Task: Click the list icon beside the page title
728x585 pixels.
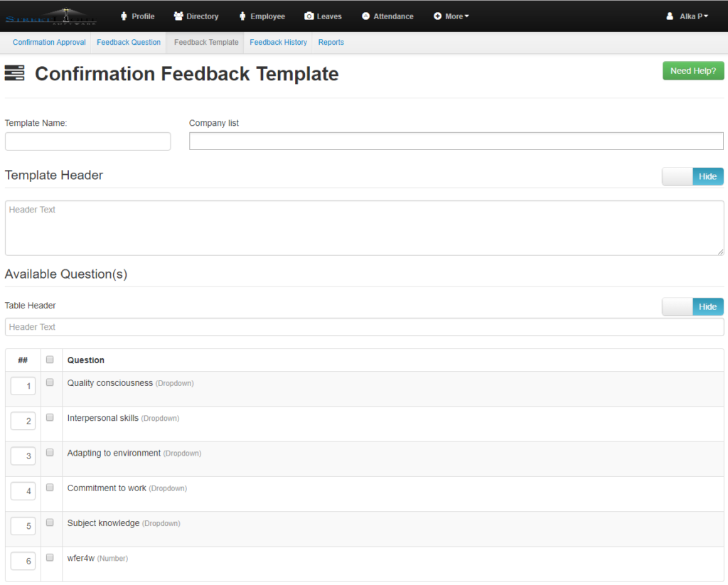Action: point(15,73)
